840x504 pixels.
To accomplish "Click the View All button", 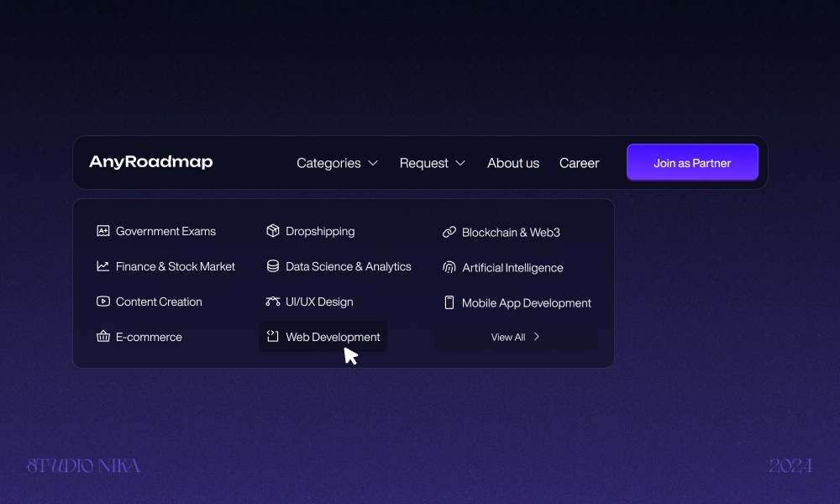I will 516,336.
